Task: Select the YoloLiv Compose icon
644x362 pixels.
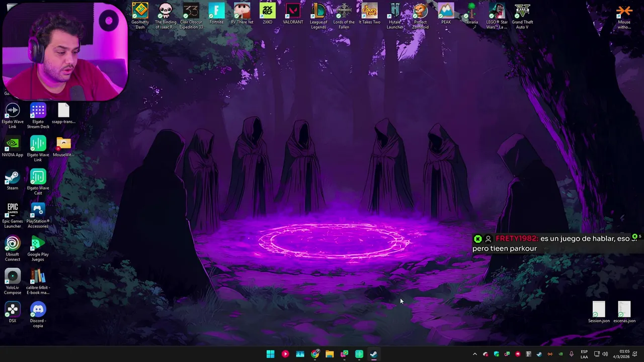Action: pos(13,282)
